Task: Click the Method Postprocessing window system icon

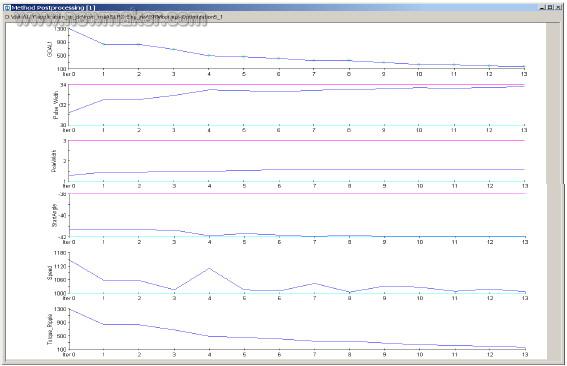Action: pyautogui.click(x=7, y=7)
